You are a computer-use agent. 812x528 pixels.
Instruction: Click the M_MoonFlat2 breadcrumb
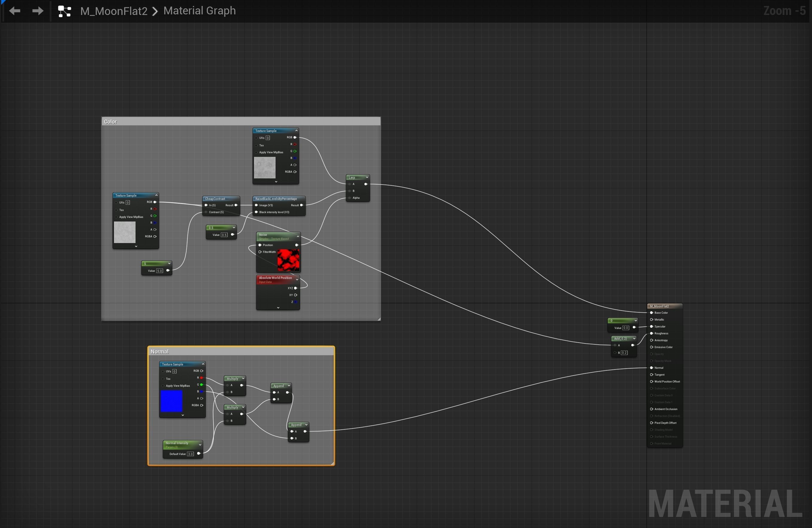tap(114, 11)
